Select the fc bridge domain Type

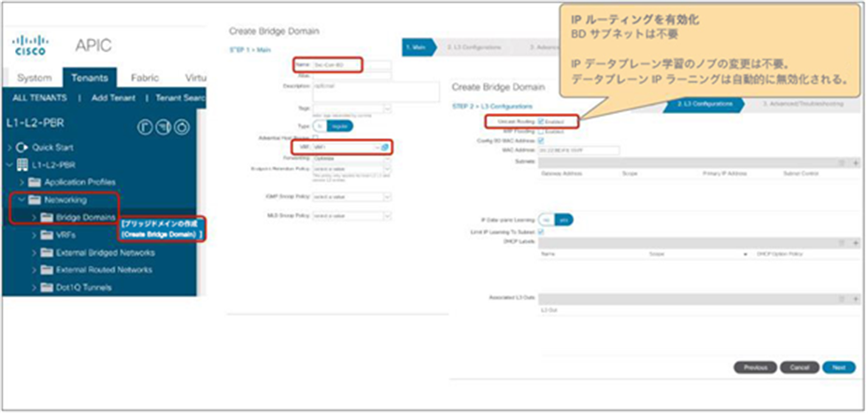click(320, 126)
